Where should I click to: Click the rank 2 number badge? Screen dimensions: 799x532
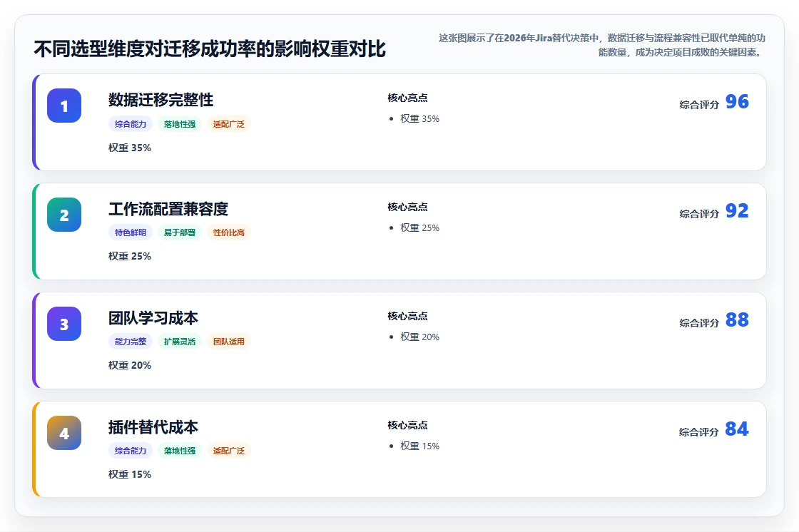point(64,215)
